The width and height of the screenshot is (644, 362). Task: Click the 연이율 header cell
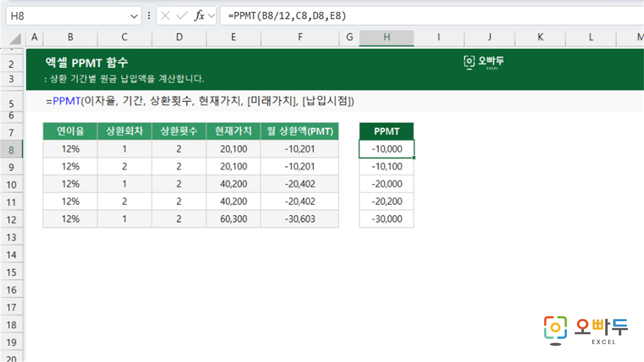70,131
